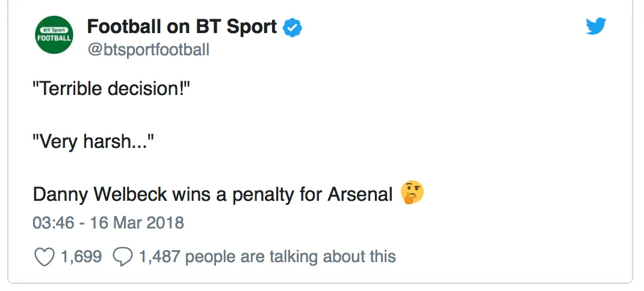This screenshot has height=291, width=644.
Task: Open the Twitter bird logo link
Action: pos(596,26)
